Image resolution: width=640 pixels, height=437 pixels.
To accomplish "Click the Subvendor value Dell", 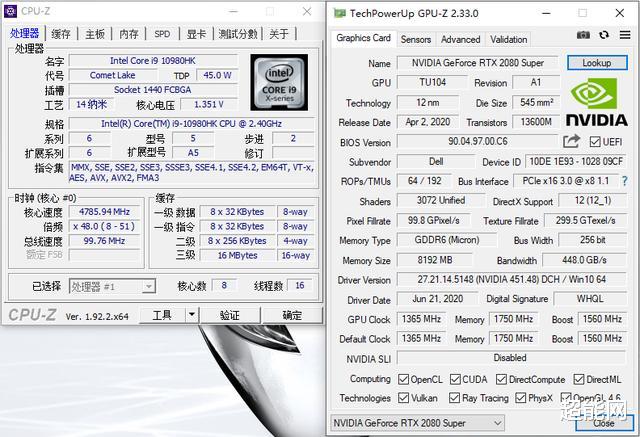I will (436, 162).
